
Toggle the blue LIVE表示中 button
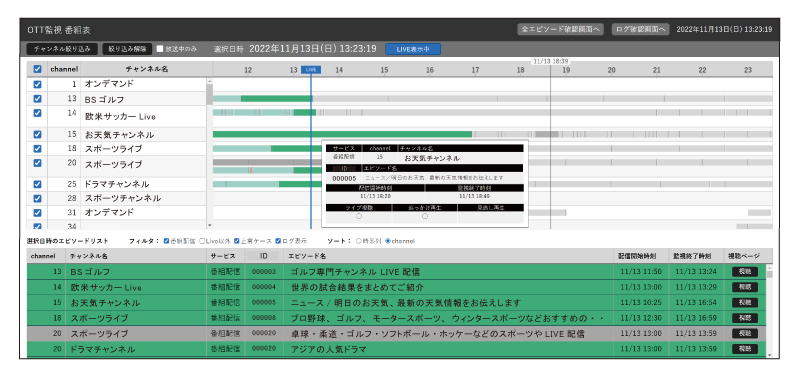tap(413, 49)
